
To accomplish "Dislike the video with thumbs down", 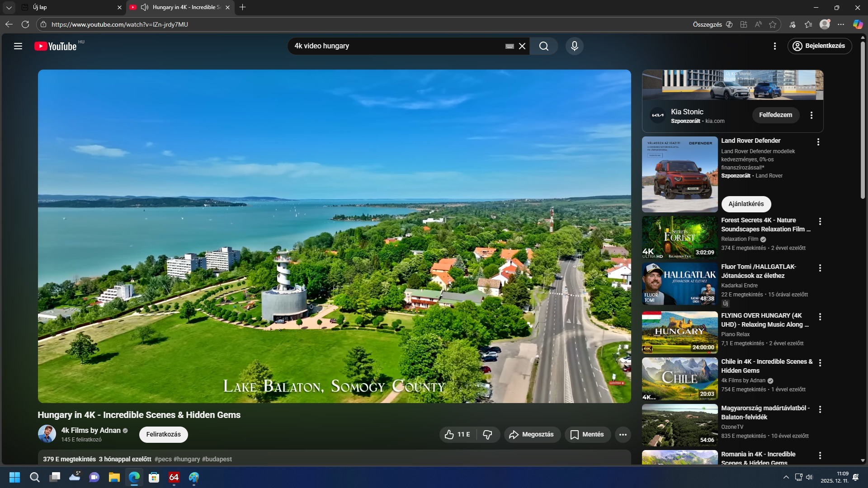I will tap(487, 434).
